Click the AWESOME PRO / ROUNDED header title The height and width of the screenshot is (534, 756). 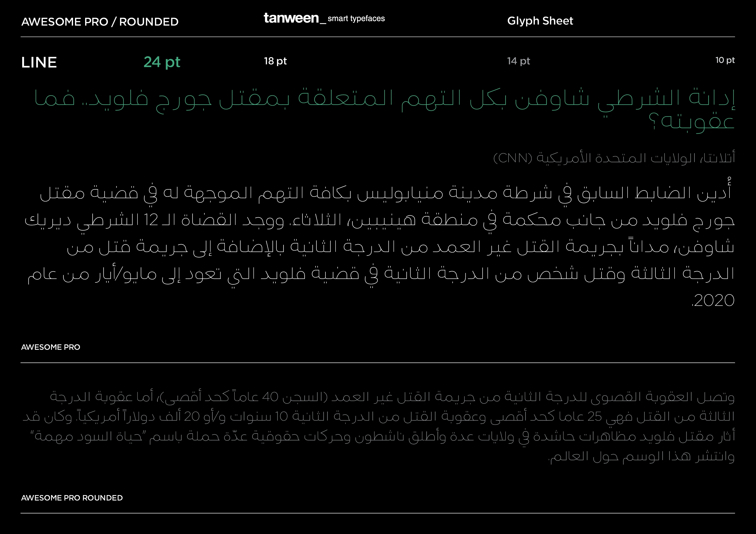pyautogui.click(x=100, y=22)
